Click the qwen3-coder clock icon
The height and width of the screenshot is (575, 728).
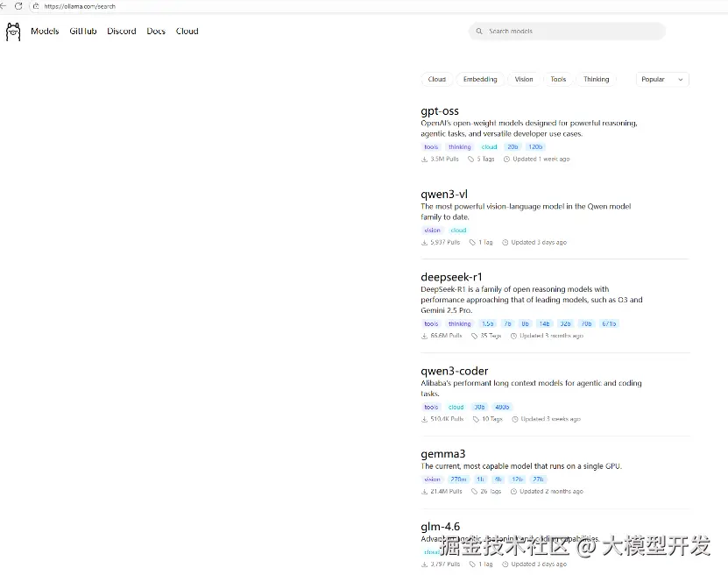tap(515, 419)
